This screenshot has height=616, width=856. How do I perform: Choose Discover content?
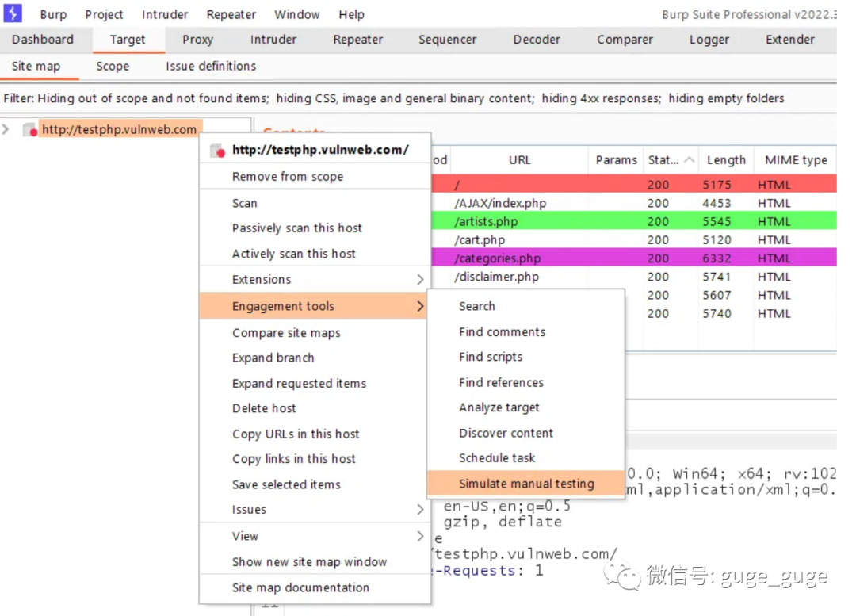(x=525, y=433)
